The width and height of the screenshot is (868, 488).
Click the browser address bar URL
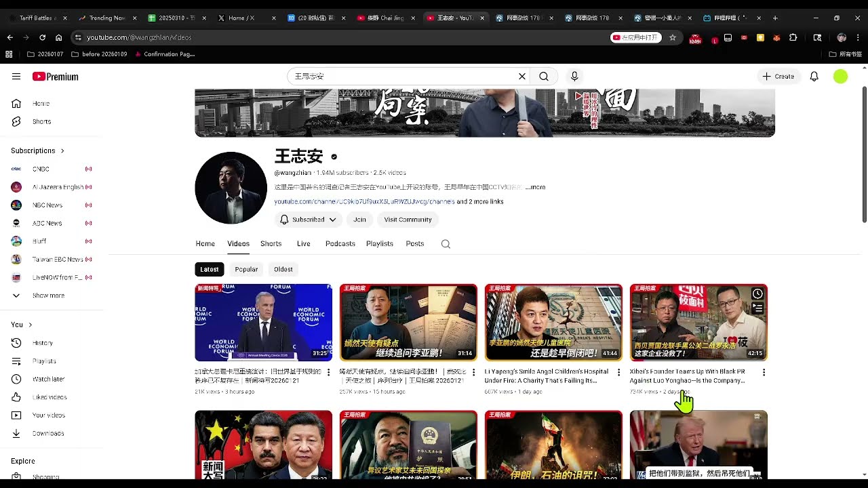click(x=139, y=37)
